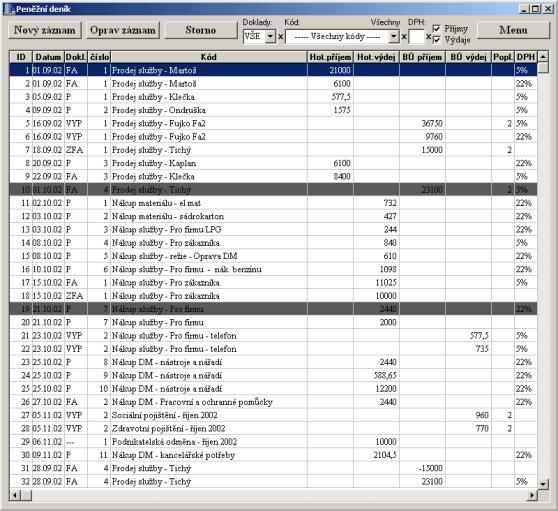The image size is (558, 511).
Task: Click the horizontal scroll-right arrow
Action: click(x=532, y=495)
